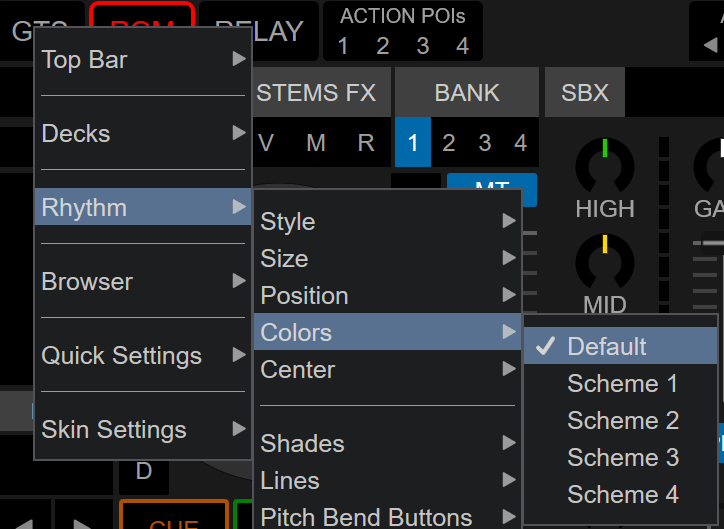Viewport: 724px width, 529px height.
Task: Open the Browser menu entry
Action: click(x=141, y=282)
